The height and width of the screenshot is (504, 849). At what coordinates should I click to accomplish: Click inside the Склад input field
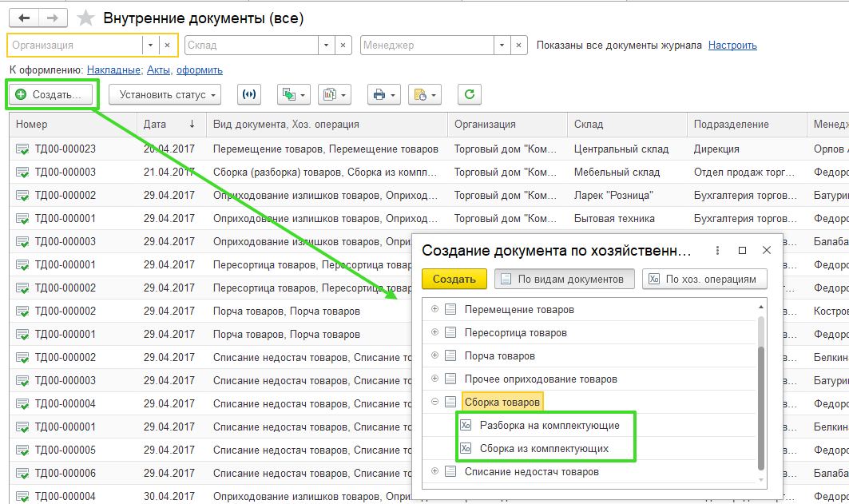pyautogui.click(x=252, y=46)
